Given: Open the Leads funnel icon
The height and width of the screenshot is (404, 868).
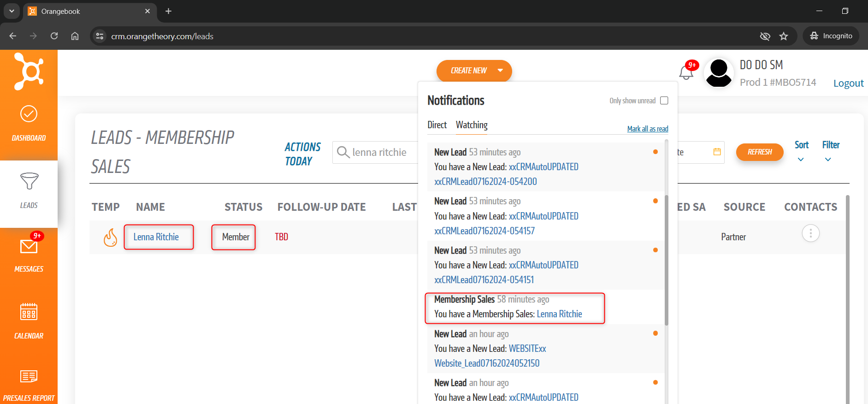Looking at the screenshot, I should click(x=29, y=181).
